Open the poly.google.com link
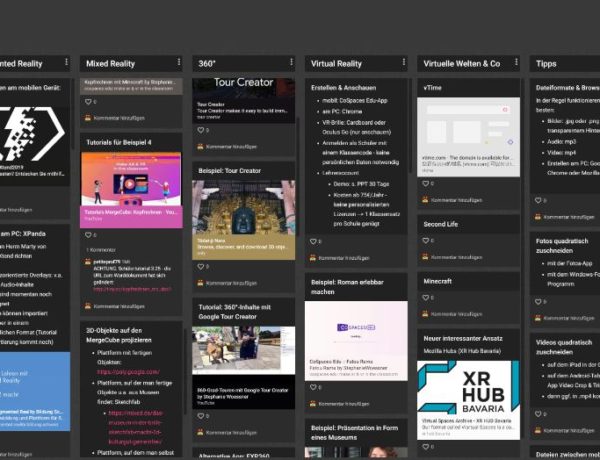 tap(120, 369)
